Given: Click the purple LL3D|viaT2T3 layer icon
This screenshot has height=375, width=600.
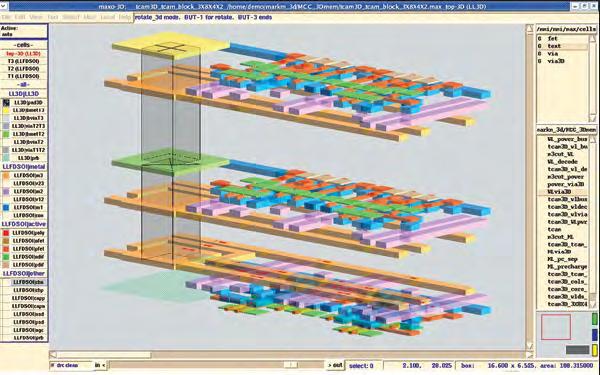Looking at the screenshot, I should [x=6, y=126].
